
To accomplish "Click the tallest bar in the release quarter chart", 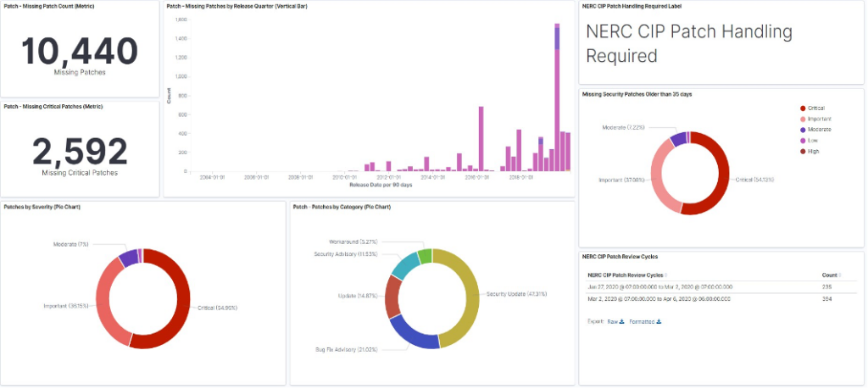I will [557, 97].
